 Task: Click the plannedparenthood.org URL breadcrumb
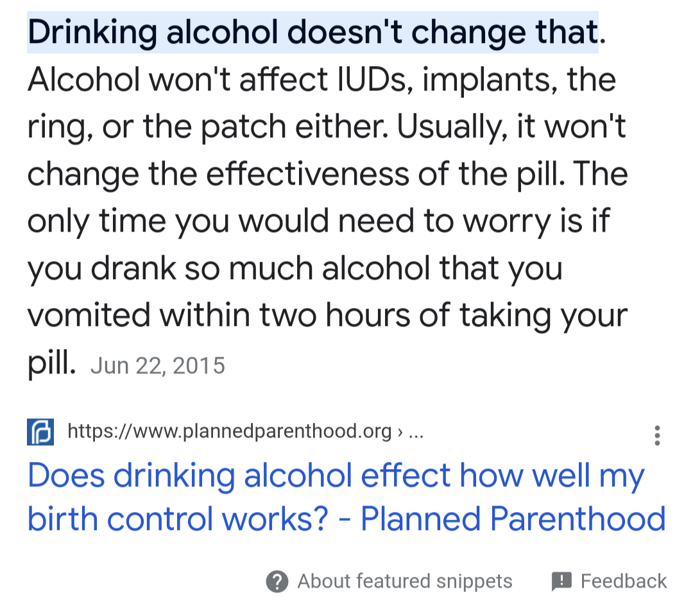click(x=229, y=431)
